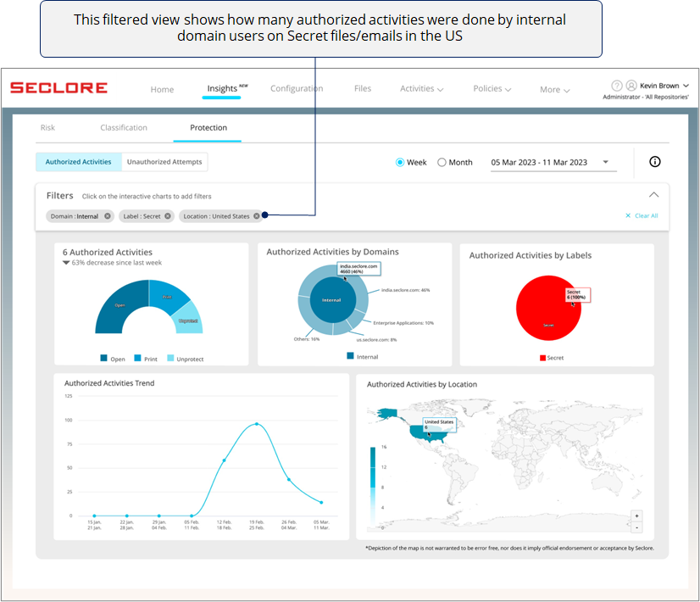Switch to the Protection tab
Image resolution: width=700 pixels, height=602 pixels.
[208, 128]
